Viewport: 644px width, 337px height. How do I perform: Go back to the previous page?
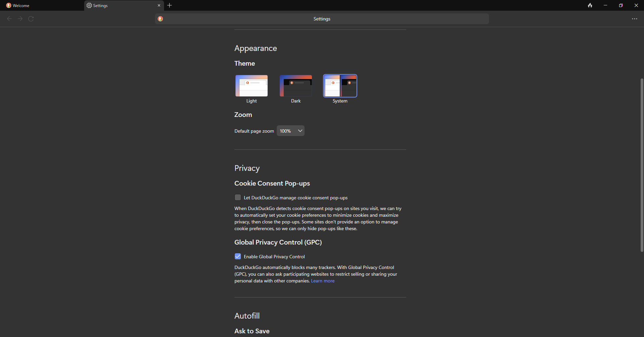tap(9, 19)
